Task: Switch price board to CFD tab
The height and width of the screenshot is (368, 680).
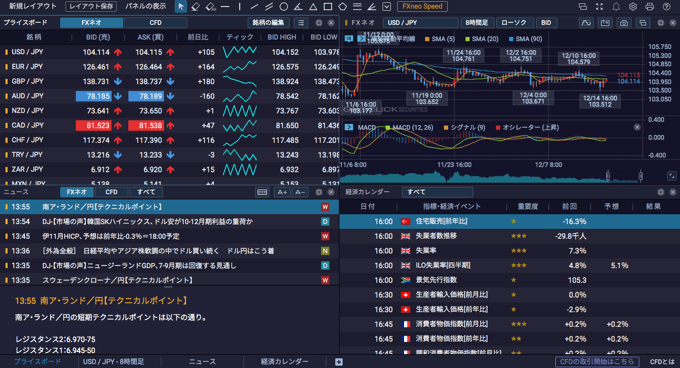Action: [156, 23]
